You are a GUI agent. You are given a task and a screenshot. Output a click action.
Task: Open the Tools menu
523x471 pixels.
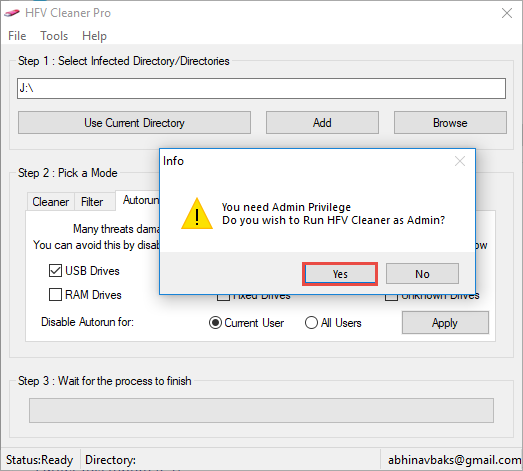(54, 36)
